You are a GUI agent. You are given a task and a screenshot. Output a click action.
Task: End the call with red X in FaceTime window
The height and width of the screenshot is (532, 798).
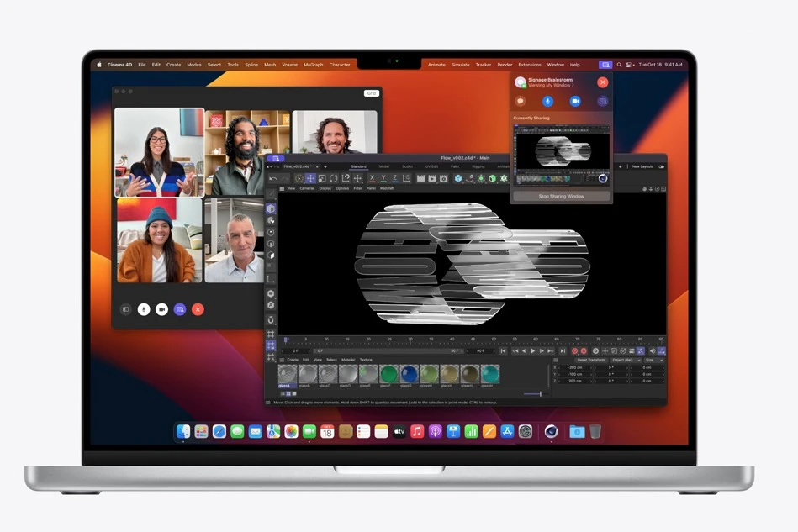tap(198, 309)
